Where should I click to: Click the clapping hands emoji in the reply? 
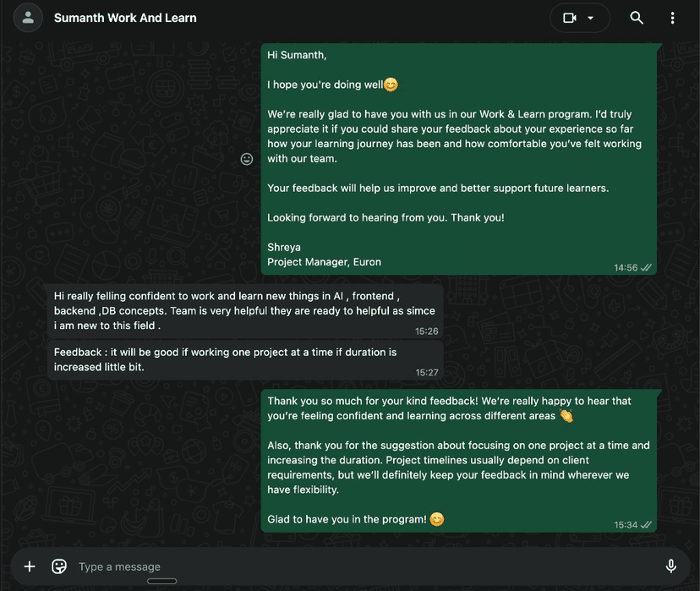click(566, 416)
